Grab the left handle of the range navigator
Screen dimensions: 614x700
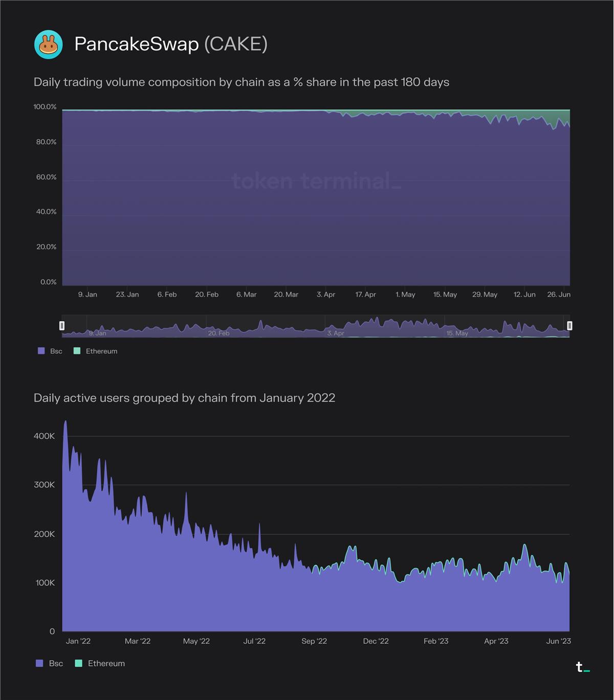[62, 326]
